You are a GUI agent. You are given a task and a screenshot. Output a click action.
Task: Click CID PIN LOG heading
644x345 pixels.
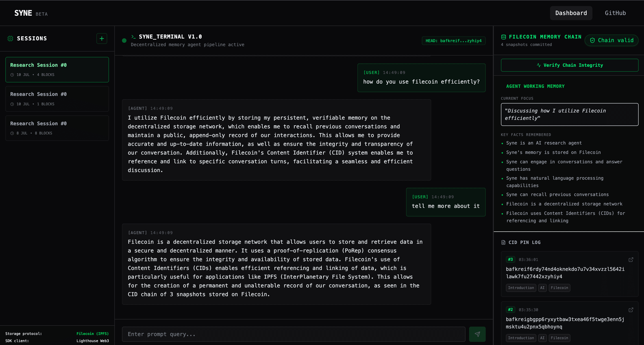(x=524, y=243)
